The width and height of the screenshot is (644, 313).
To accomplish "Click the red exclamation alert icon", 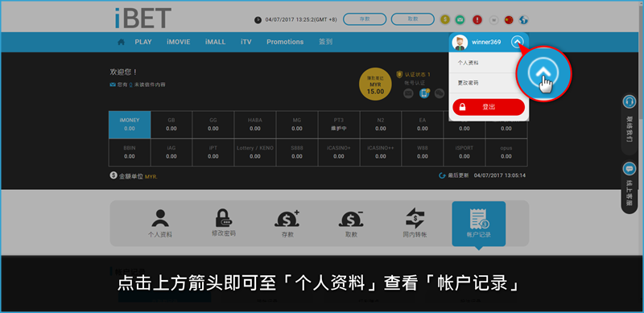I will click(x=477, y=19).
